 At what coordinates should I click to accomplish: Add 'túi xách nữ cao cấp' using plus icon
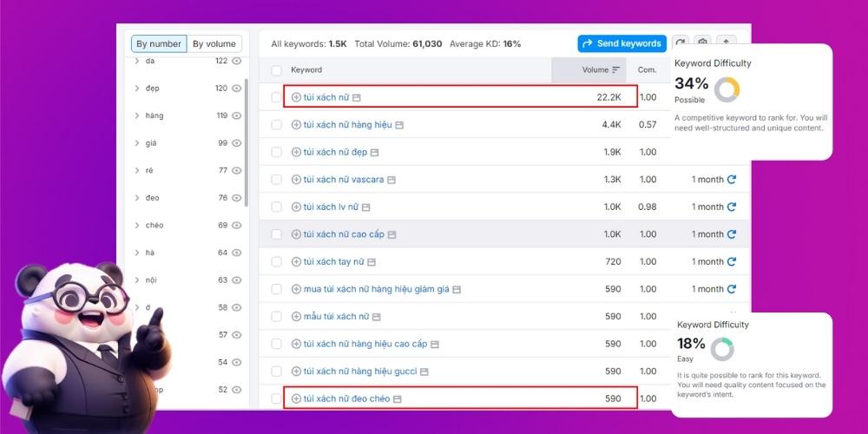click(x=296, y=234)
